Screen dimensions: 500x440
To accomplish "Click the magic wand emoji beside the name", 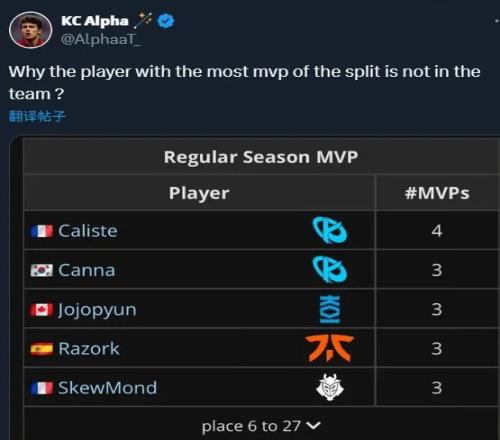I will click(143, 21).
